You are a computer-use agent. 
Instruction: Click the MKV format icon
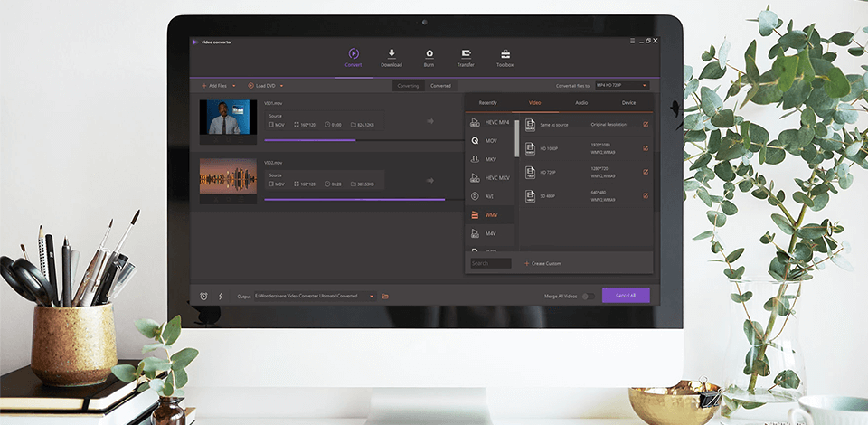click(475, 159)
